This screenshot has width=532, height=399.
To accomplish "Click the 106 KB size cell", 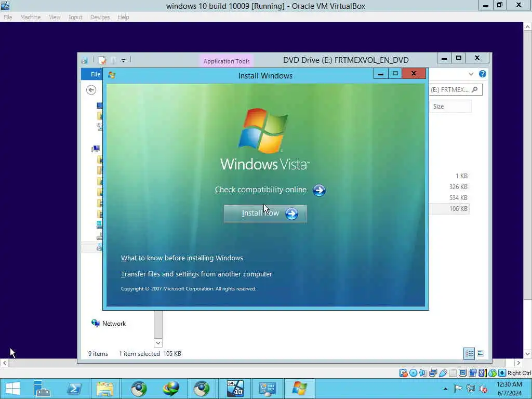I will pos(458,209).
